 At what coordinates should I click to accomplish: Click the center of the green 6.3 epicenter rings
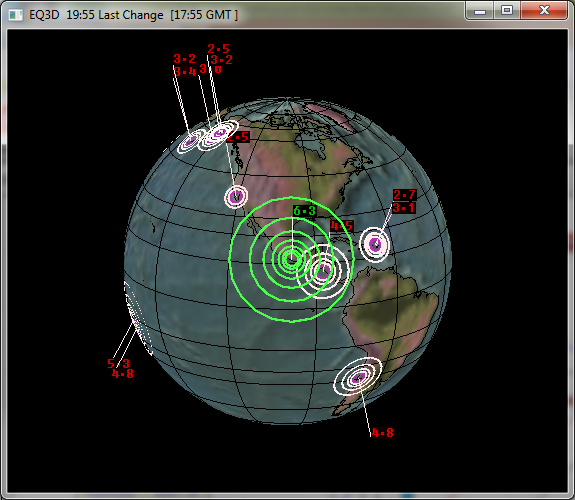292,259
